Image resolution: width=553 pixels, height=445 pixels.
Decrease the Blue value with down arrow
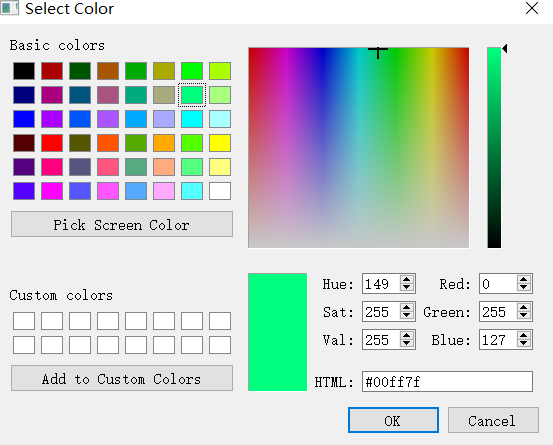pyautogui.click(x=524, y=343)
